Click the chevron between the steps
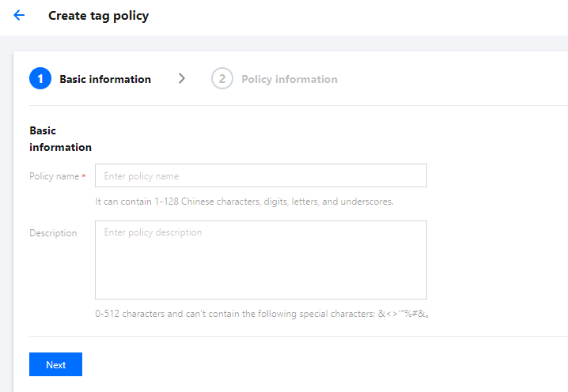The image size is (568, 392). (182, 78)
